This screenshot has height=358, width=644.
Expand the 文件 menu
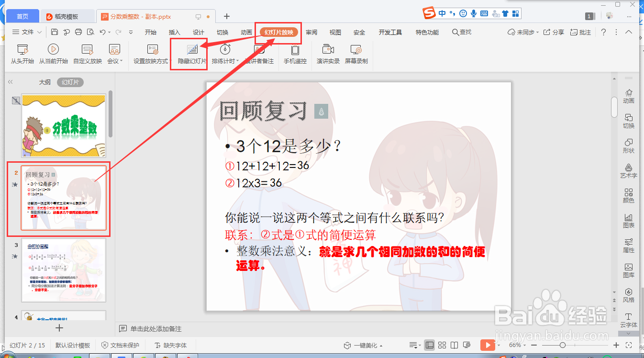[x=26, y=33]
